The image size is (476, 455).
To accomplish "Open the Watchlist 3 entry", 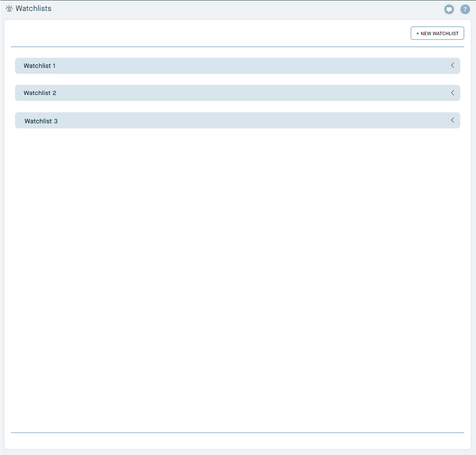I will pos(237,120).
